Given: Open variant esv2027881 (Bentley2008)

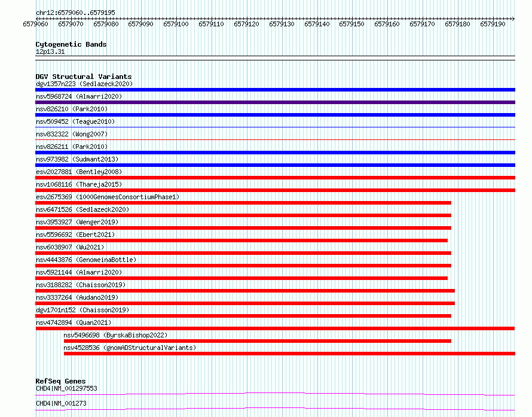Looking at the screenshot, I should (79, 172).
